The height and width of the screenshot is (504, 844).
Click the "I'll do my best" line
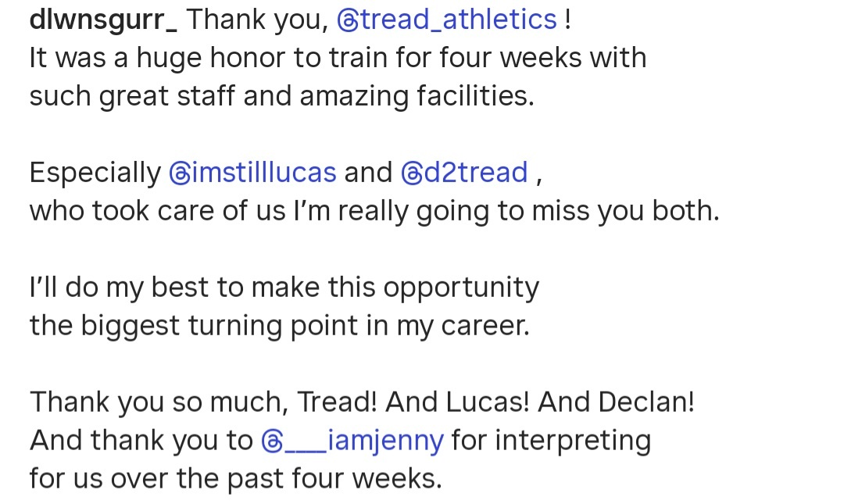coord(284,288)
